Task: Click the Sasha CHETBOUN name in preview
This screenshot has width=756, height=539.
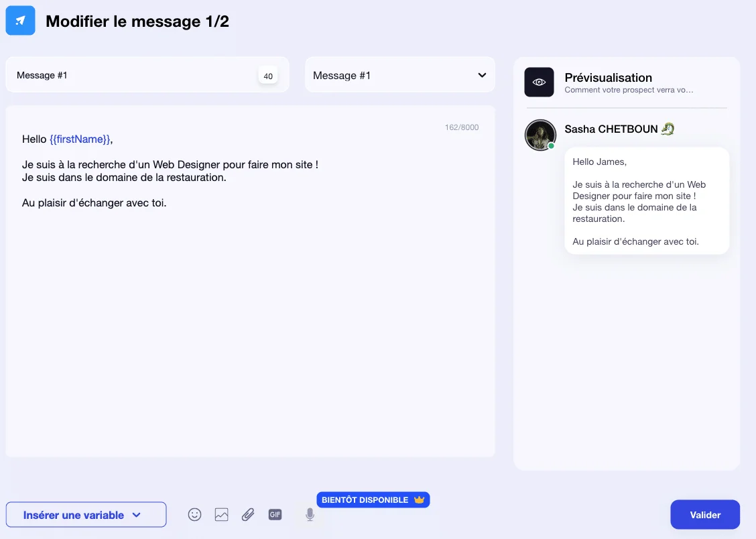Action: click(611, 129)
